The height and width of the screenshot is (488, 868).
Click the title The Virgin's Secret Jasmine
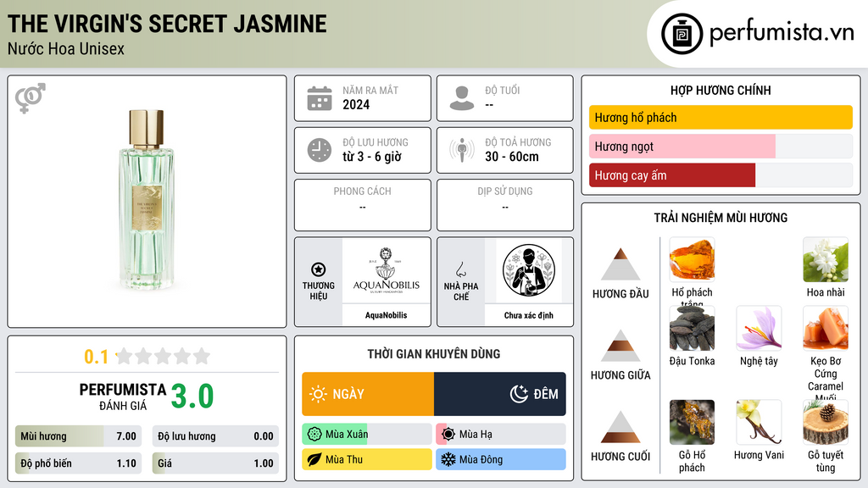[x=167, y=25]
